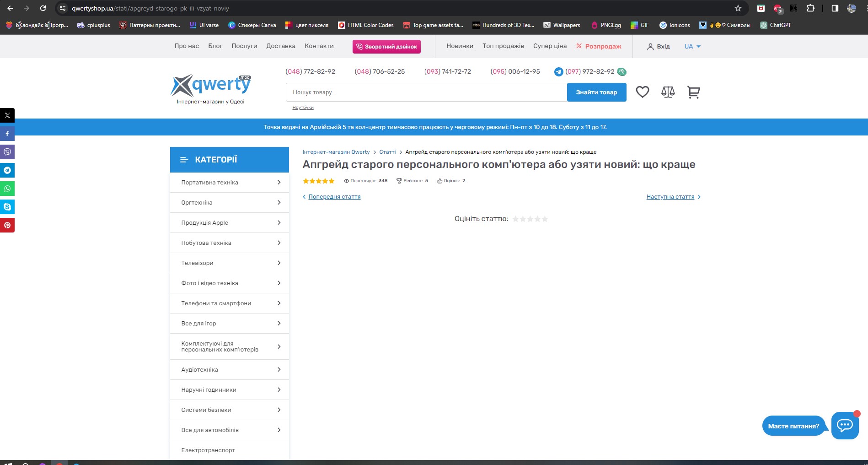The width and height of the screenshot is (868, 465).
Task: Bookmark this page with the star icon
Action: [x=738, y=8]
